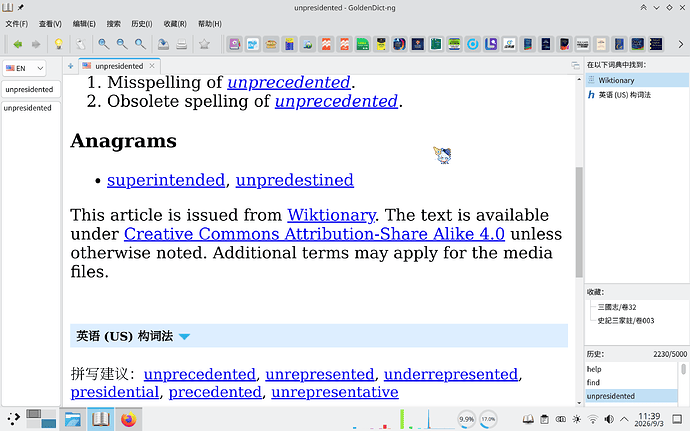Screen dimensions: 690x431
Task: Switch to the unpresidented tab
Action: (x=119, y=66)
